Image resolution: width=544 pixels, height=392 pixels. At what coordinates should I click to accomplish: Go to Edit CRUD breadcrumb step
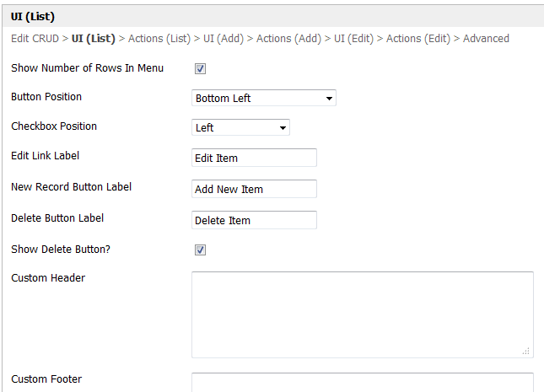(35, 39)
